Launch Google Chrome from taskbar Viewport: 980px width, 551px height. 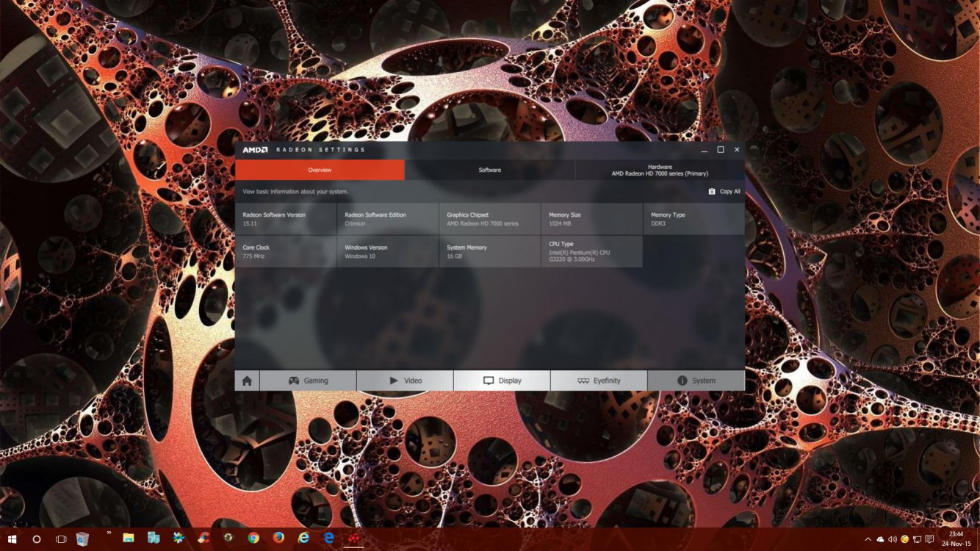pos(253,539)
